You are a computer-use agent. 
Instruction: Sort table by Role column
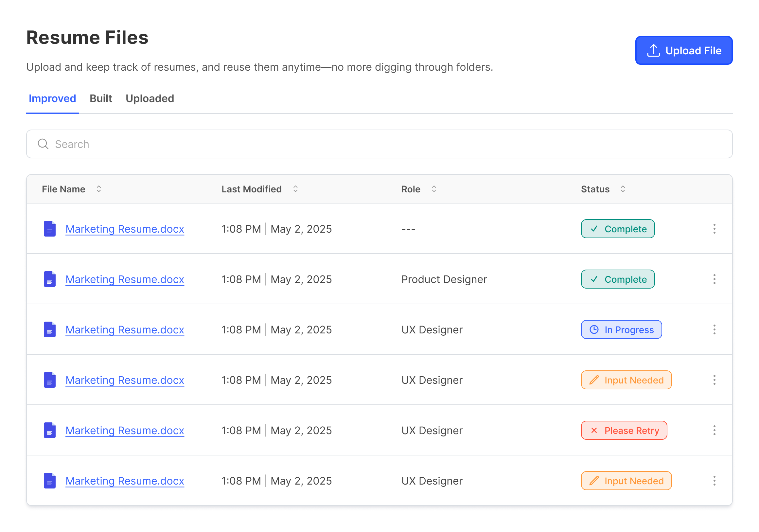434,189
